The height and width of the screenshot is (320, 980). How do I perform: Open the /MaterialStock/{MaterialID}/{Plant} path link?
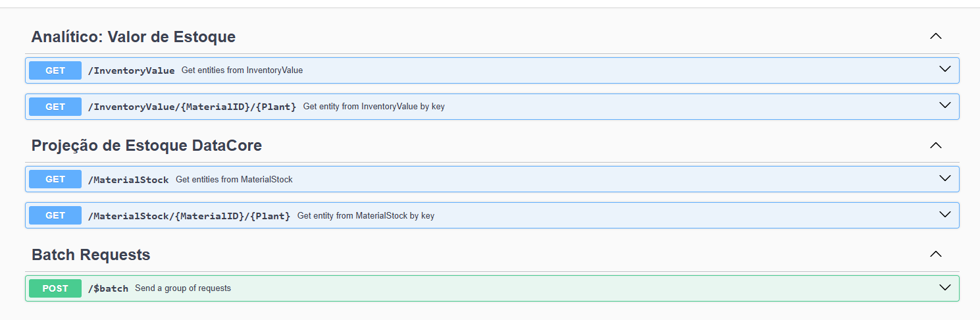point(189,216)
